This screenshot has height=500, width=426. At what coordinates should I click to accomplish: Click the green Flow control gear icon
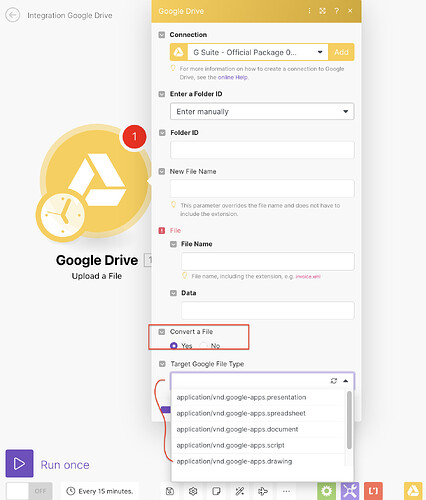(326, 491)
